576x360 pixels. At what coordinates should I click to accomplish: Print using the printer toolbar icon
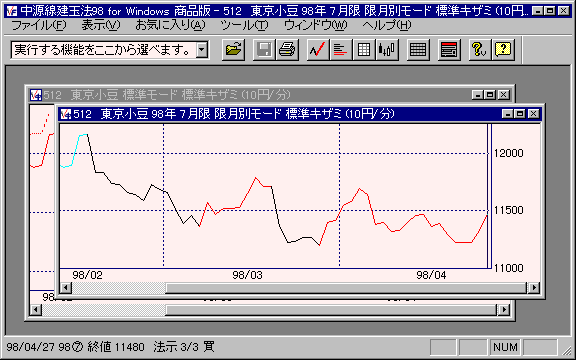[x=287, y=49]
